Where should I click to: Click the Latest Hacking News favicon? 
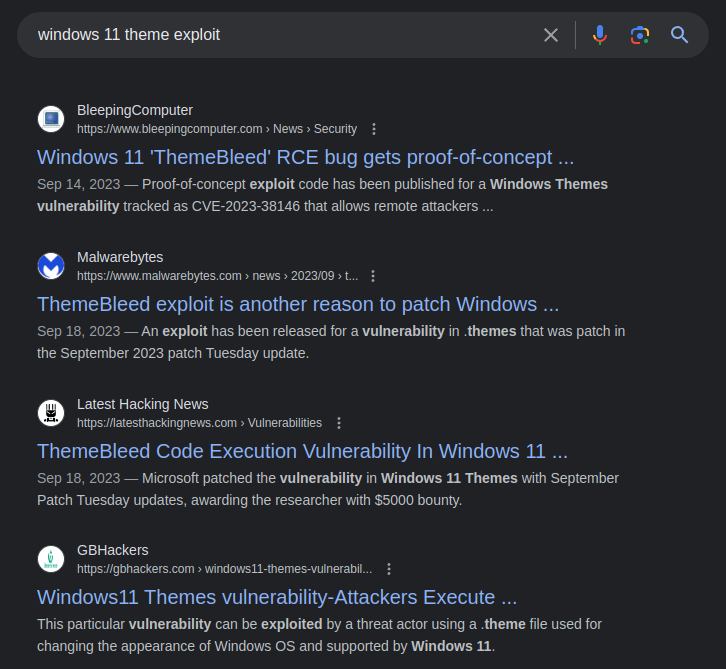(51, 413)
